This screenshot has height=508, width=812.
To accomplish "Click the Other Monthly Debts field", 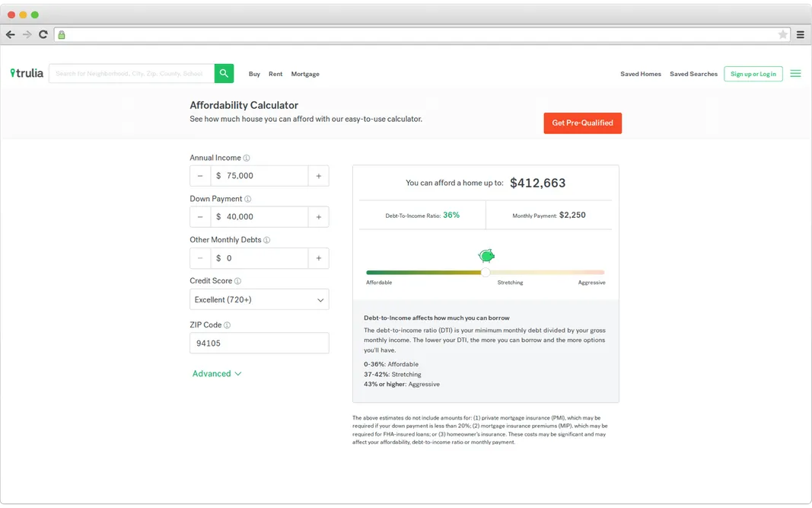I will point(260,257).
